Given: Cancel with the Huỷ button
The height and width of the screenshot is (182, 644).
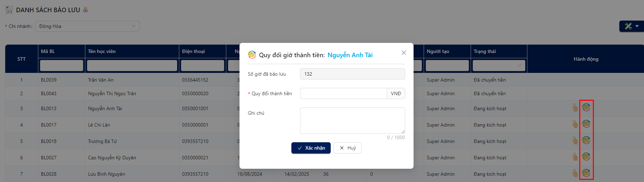Looking at the screenshot, I should [347, 148].
